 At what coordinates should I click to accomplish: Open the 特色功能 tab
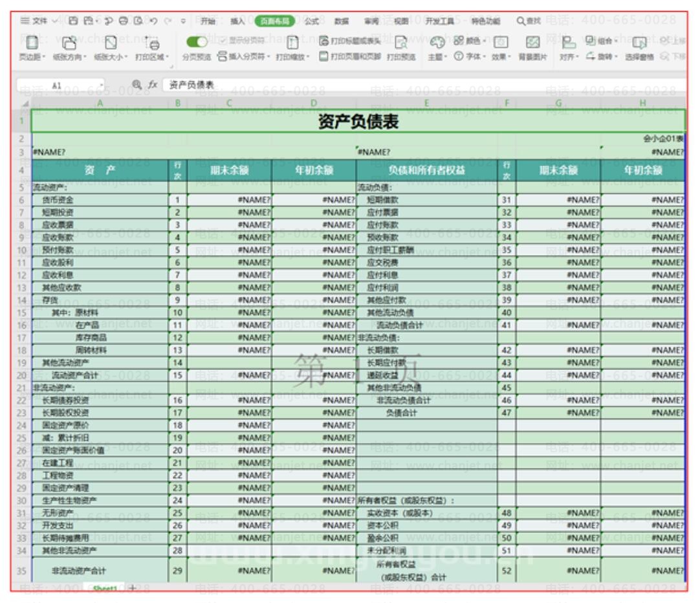pyautogui.click(x=486, y=21)
